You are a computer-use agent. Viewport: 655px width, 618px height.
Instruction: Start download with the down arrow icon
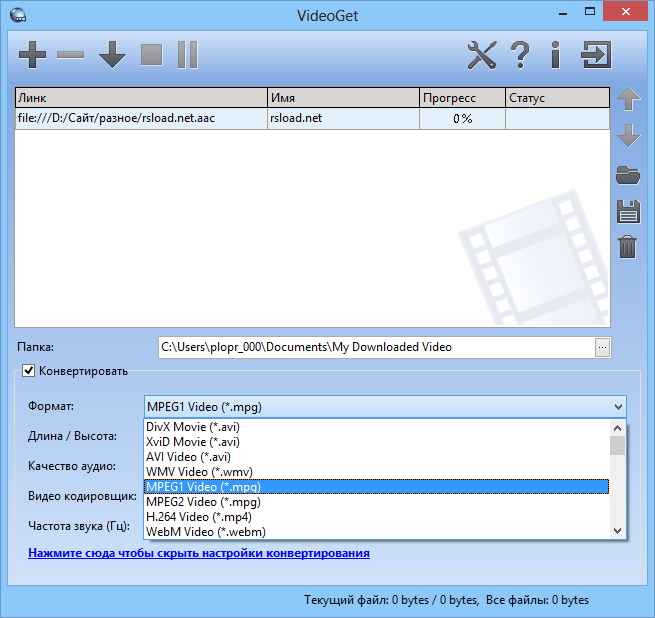[111, 54]
